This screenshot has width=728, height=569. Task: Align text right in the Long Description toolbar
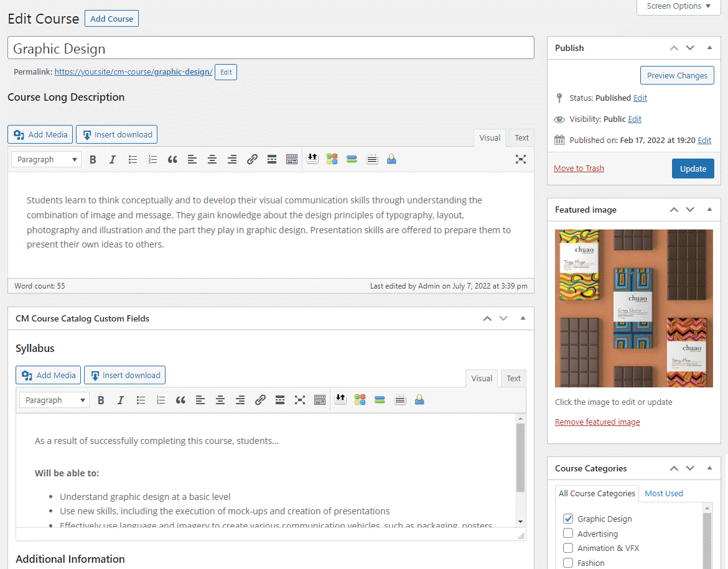pos(232,160)
